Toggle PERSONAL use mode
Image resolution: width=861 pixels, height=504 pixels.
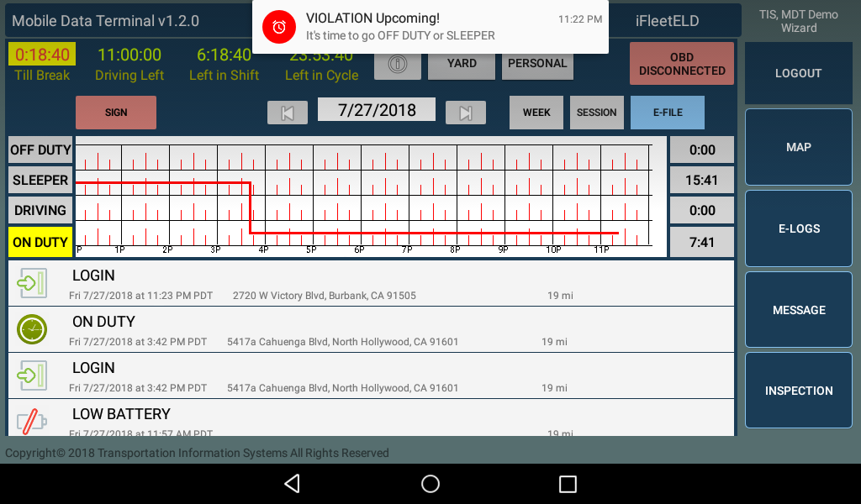click(x=537, y=64)
